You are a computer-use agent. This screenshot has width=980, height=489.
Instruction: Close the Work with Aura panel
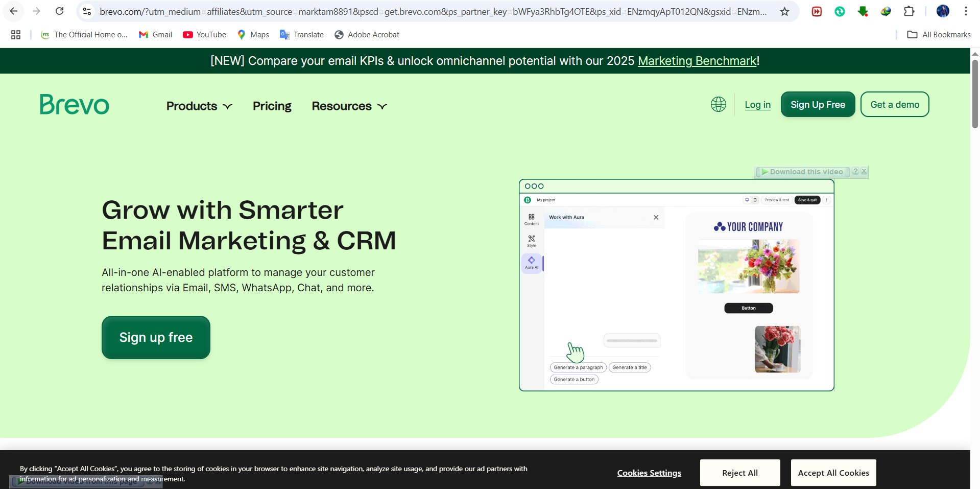[x=656, y=217]
